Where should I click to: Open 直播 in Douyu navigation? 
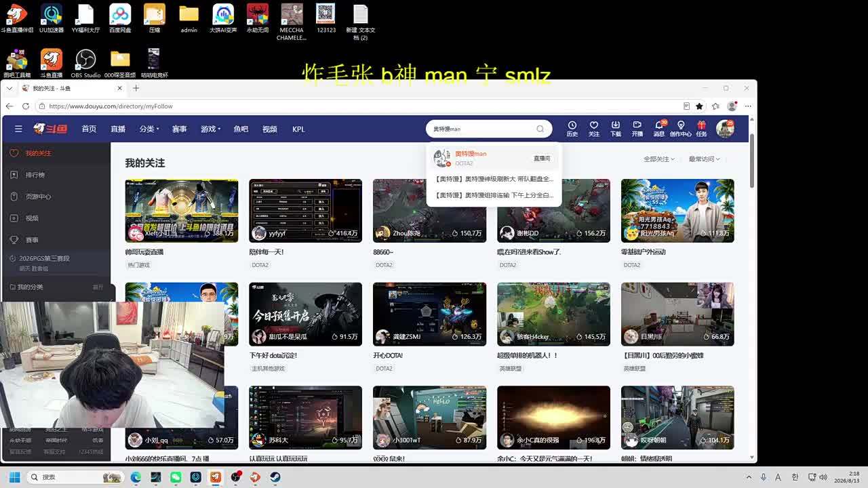118,129
